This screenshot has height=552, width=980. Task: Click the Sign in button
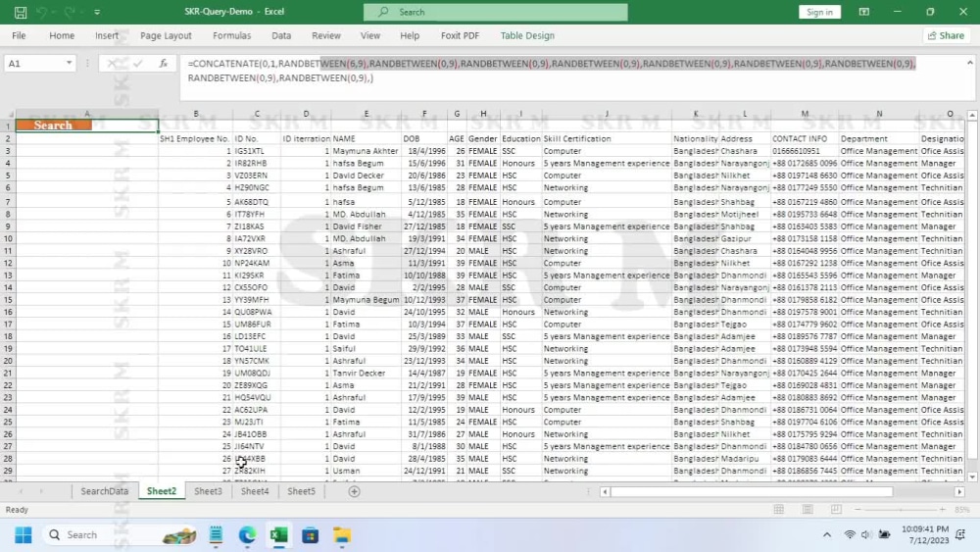[x=819, y=12]
